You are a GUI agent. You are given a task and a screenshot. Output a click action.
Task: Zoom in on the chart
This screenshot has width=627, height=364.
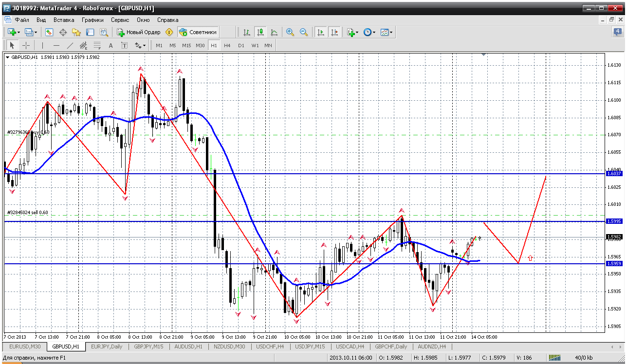290,32
